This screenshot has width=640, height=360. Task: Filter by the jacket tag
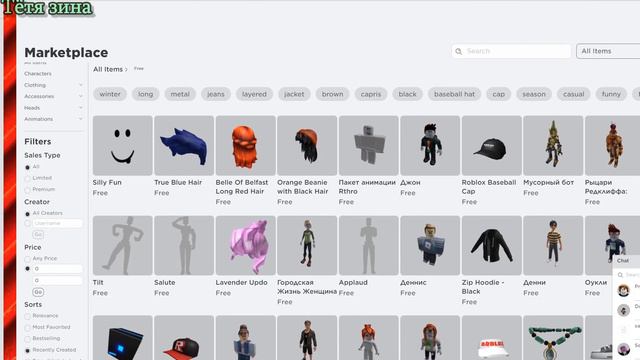[x=294, y=94]
